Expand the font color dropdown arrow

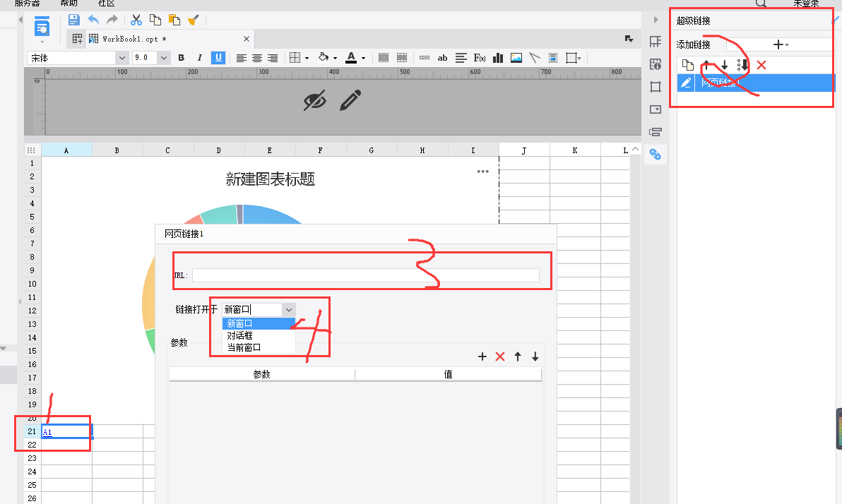tap(364, 58)
